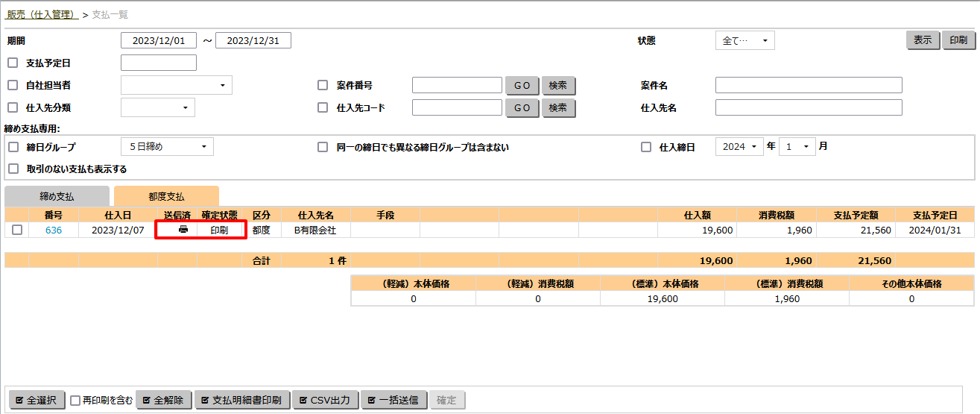Enable the 支払予定日 filter checkbox
The height and width of the screenshot is (414, 980).
(x=13, y=63)
